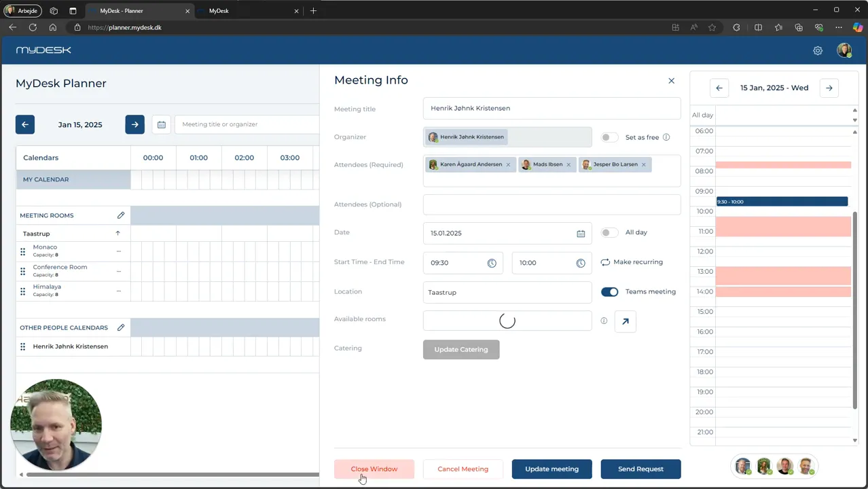
Task: Sort Taastrup rooms with up arrow
Action: click(x=117, y=234)
